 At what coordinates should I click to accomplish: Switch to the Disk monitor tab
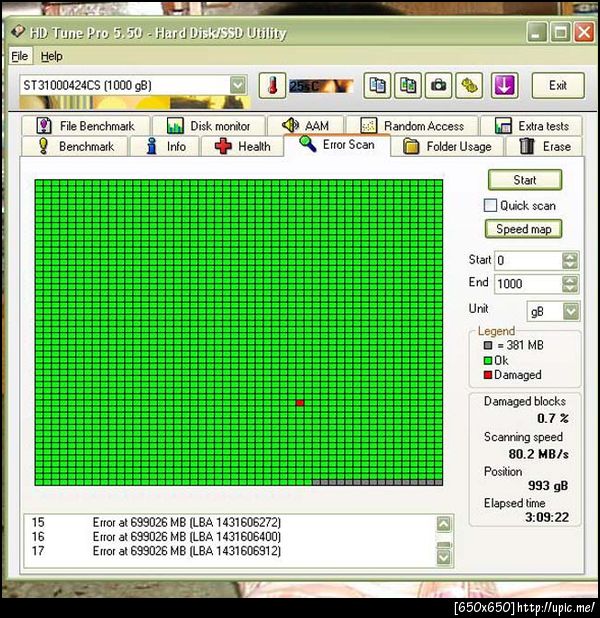pyautogui.click(x=209, y=126)
